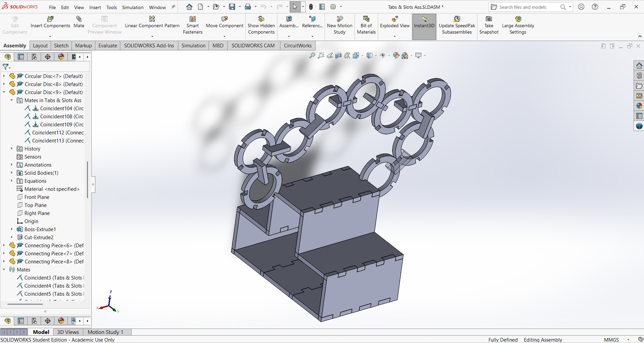
Task: Open ConfigurationManager tab icon
Action: (34, 57)
